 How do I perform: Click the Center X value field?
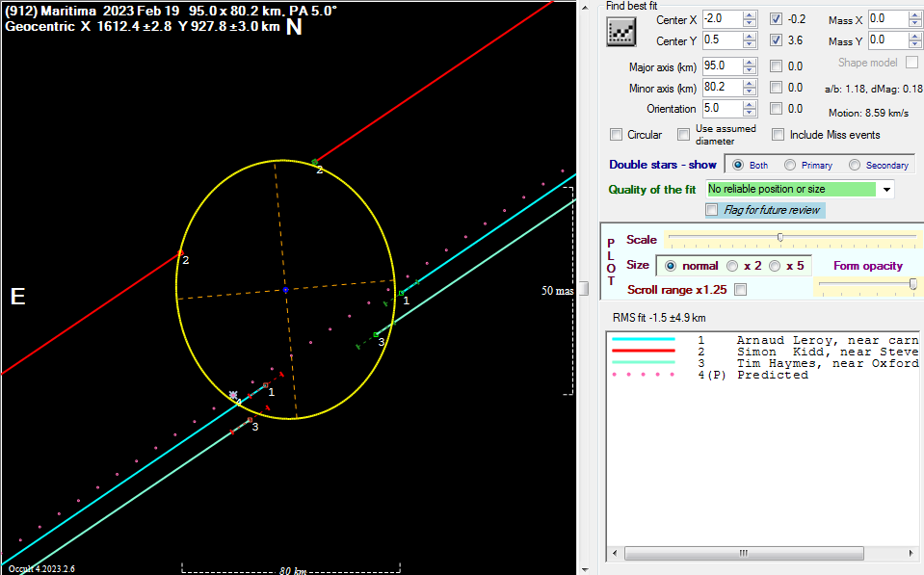pyautogui.click(x=720, y=19)
